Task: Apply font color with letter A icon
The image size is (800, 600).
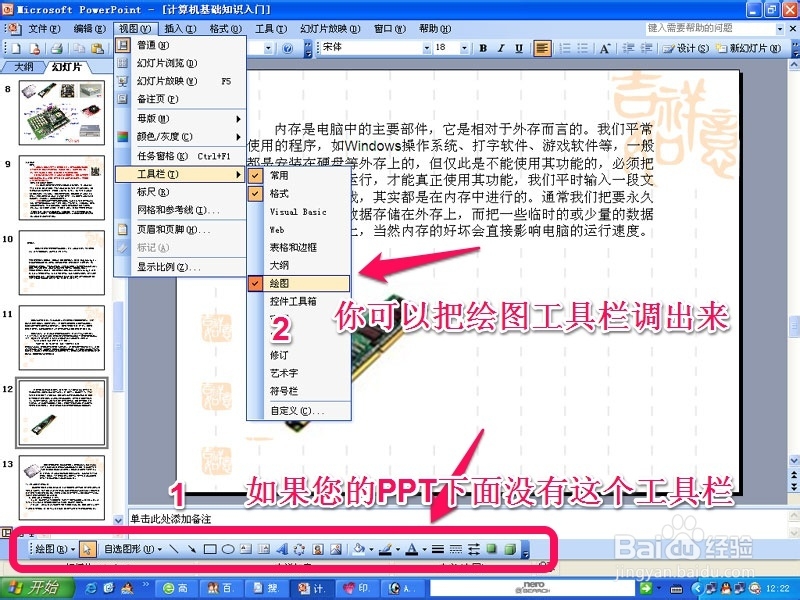Action: (412, 549)
